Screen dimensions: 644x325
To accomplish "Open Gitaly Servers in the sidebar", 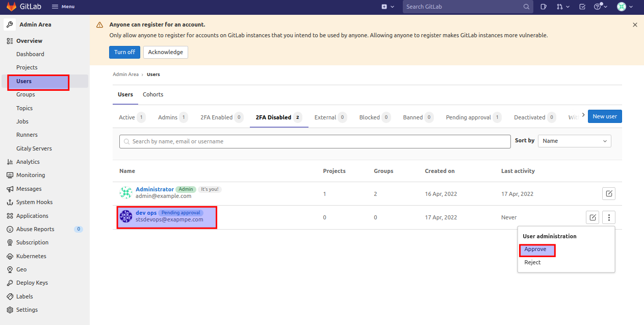I will (34, 148).
